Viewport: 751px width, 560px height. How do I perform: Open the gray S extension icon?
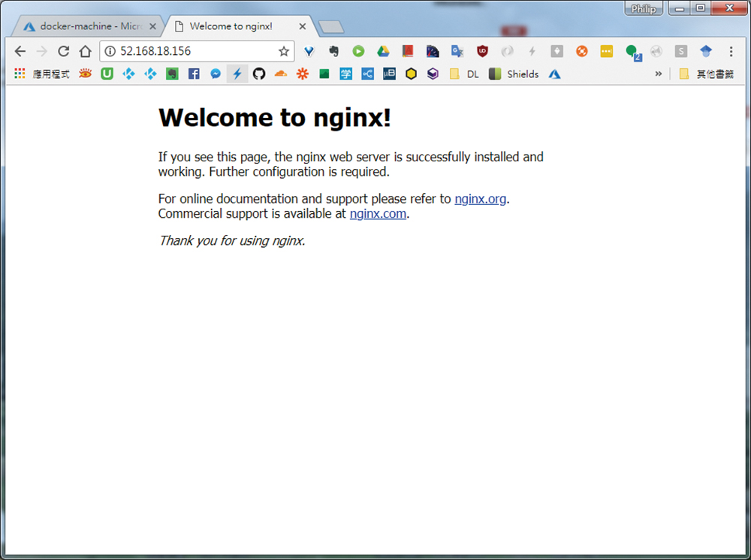pyautogui.click(x=681, y=51)
